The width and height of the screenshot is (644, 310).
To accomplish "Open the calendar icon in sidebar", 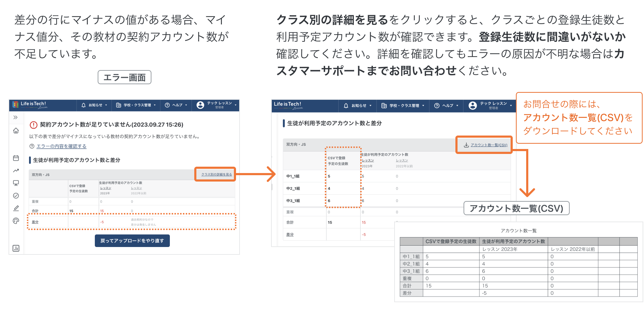I will 16,158.
